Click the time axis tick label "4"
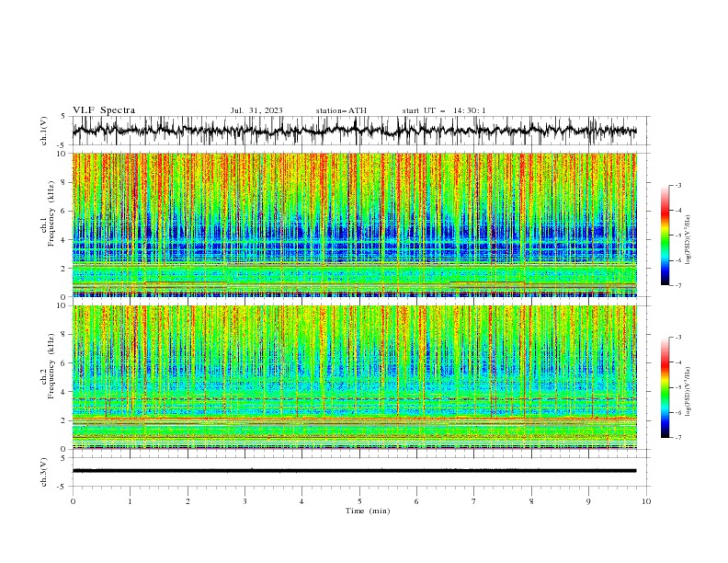This screenshot has width=728, height=563. coord(301,501)
